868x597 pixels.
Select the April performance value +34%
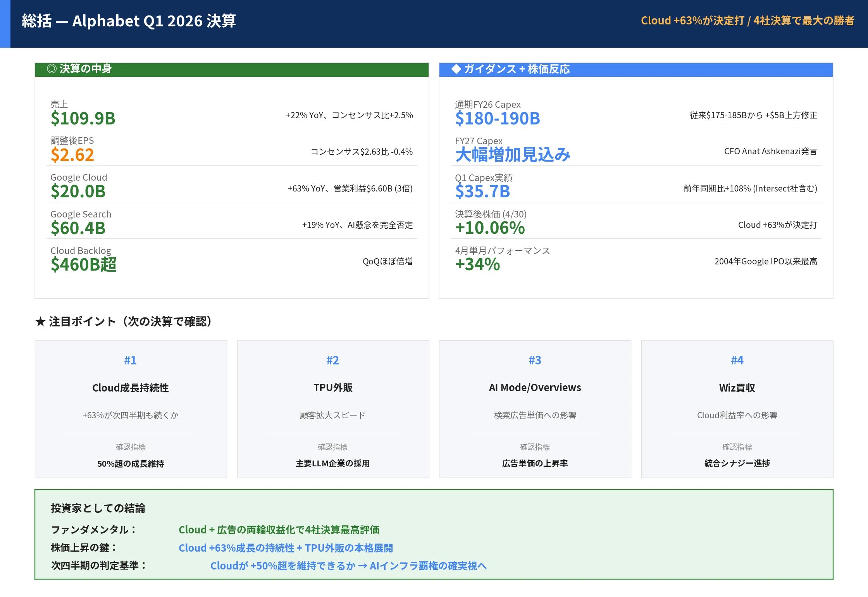[x=477, y=264]
